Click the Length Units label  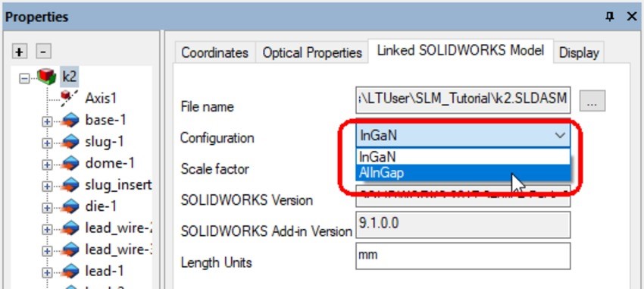pyautogui.click(x=216, y=262)
